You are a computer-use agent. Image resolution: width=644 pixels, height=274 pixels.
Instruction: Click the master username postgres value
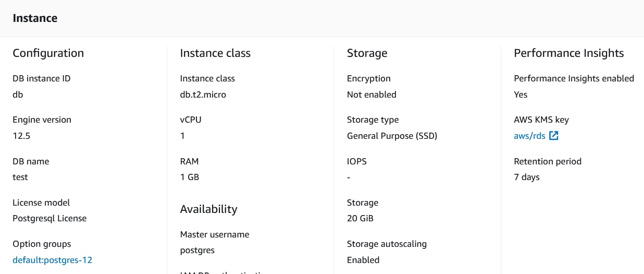[197, 250]
